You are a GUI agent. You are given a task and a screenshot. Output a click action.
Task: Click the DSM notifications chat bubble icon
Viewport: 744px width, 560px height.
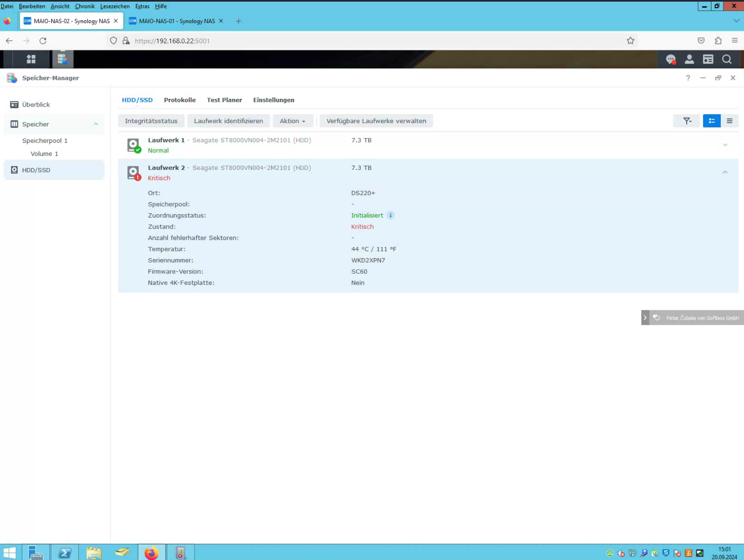tap(671, 59)
